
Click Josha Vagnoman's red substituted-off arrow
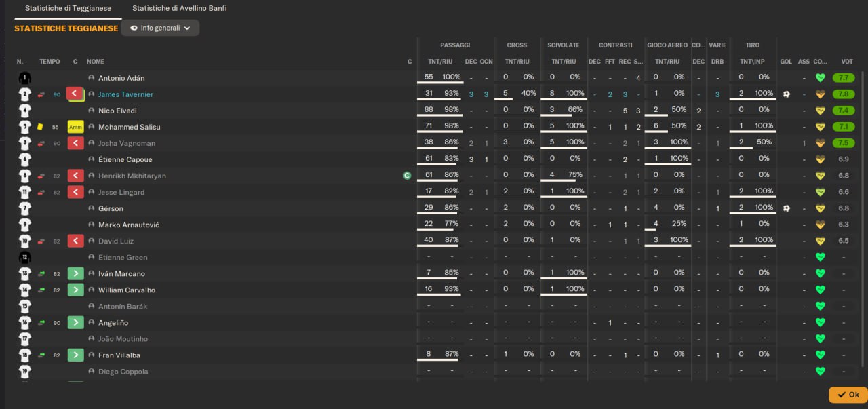(75, 143)
